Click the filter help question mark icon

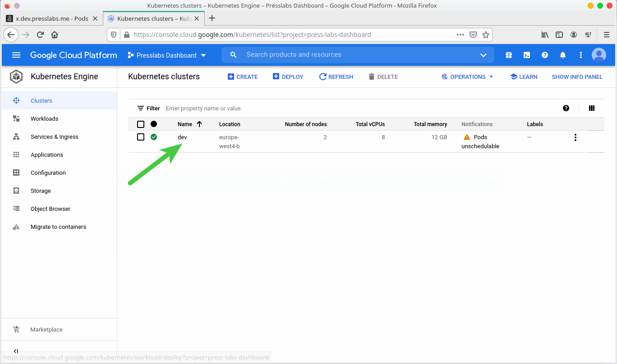tap(566, 108)
